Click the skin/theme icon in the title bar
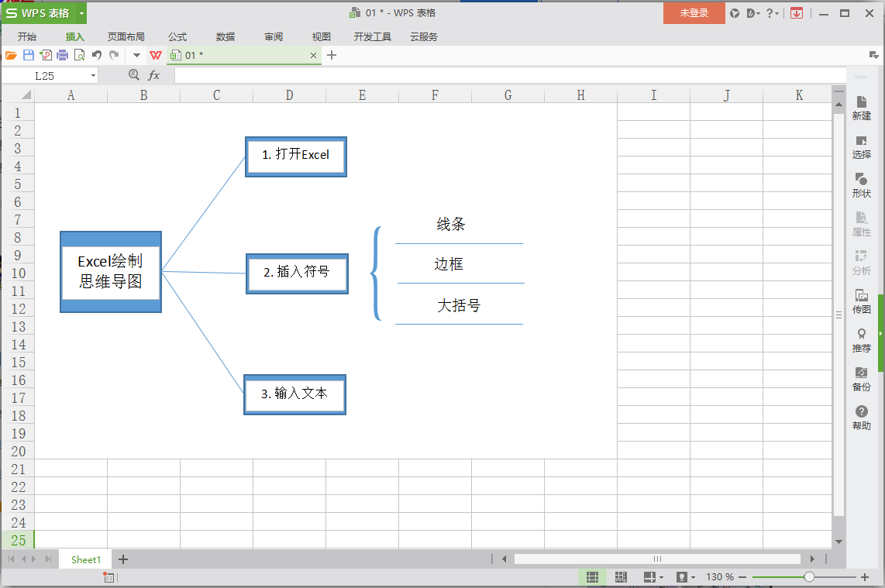 click(x=735, y=13)
